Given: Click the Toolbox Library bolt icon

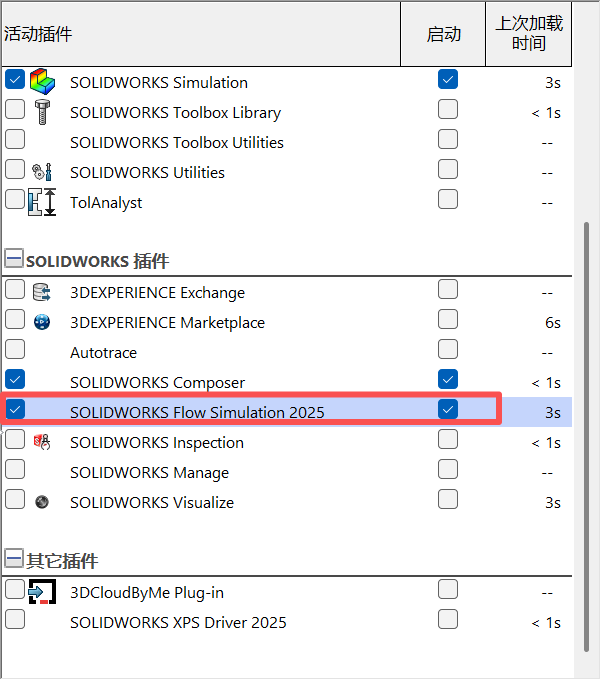Looking at the screenshot, I should pyautogui.click(x=42, y=112).
